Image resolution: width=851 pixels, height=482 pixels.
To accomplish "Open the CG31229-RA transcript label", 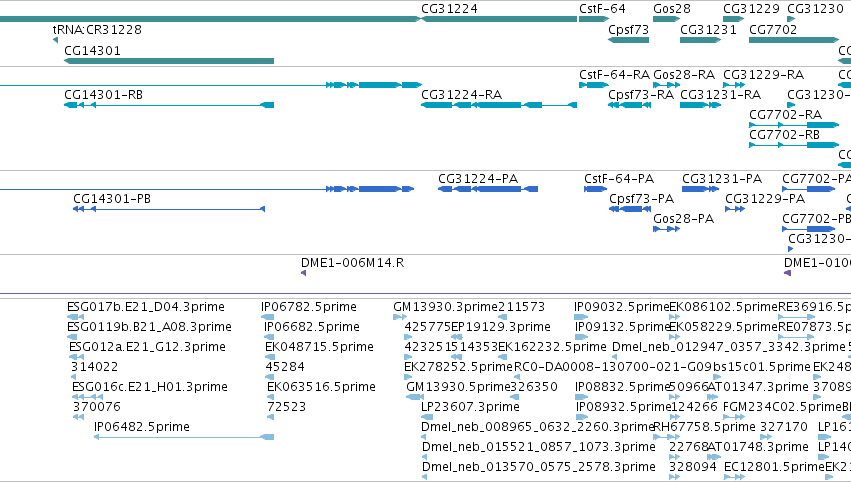I will click(763, 74).
